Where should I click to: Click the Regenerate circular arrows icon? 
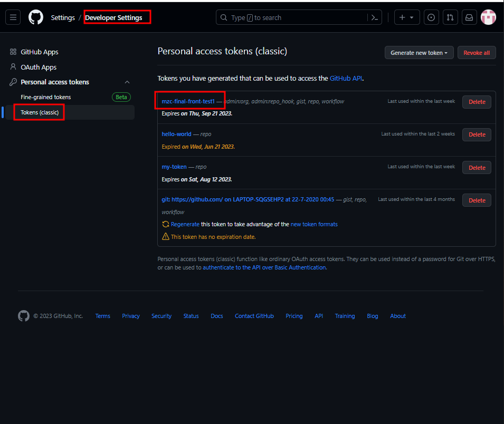click(x=166, y=224)
